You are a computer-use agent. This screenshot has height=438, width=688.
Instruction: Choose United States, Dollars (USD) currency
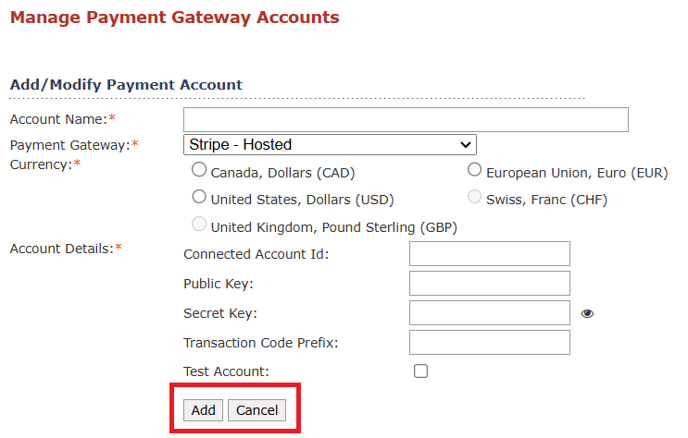click(199, 197)
